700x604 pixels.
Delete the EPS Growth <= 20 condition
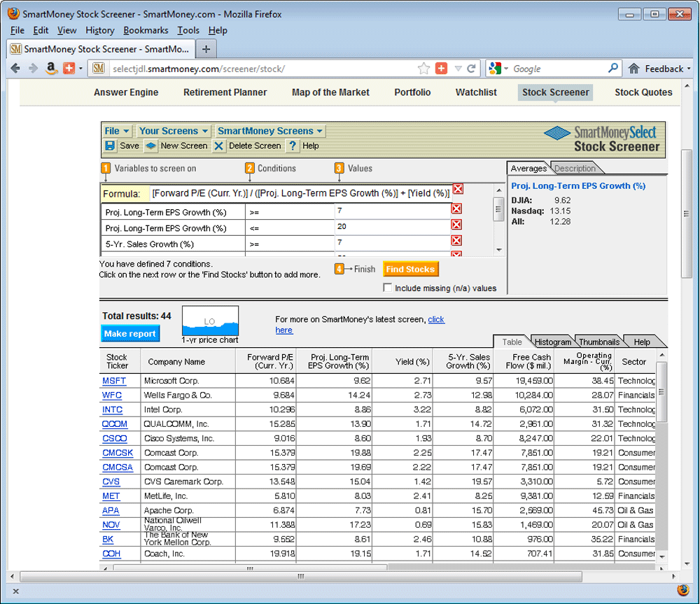pyautogui.click(x=456, y=225)
